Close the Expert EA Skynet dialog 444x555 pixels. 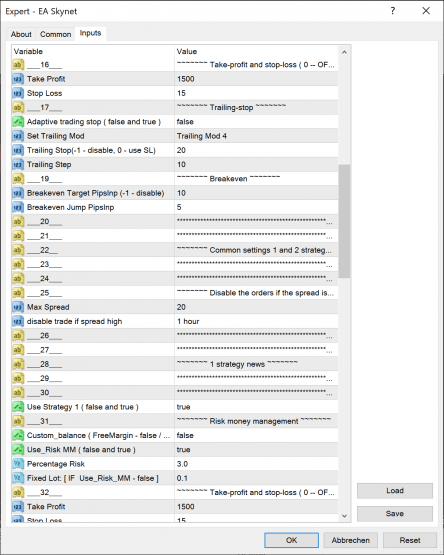pyautogui.click(x=426, y=11)
